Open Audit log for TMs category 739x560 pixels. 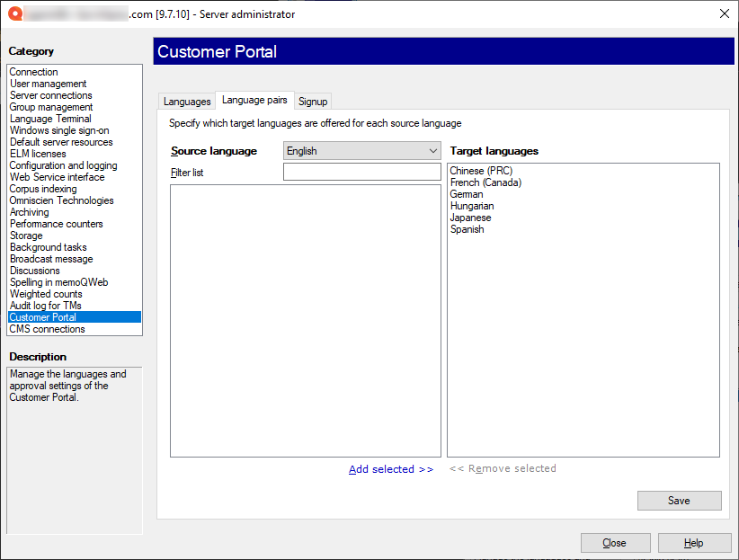coord(46,306)
